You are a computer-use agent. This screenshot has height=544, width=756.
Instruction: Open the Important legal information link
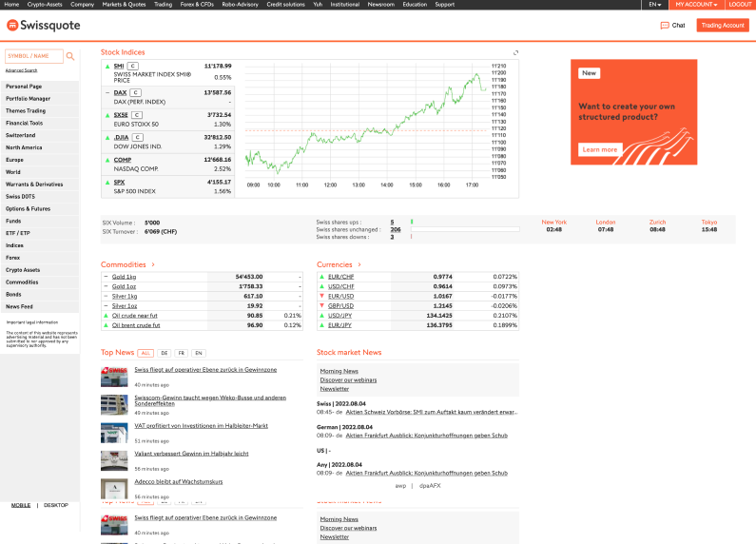32,322
